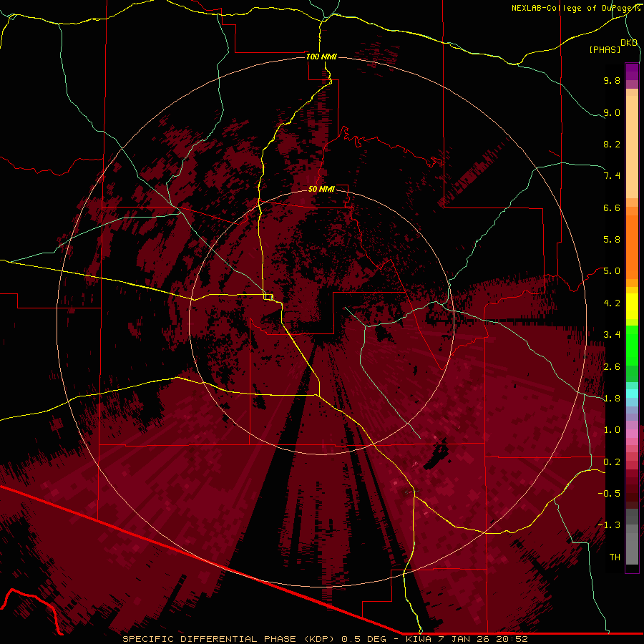Select the 7.4 legend value

(x=612, y=176)
